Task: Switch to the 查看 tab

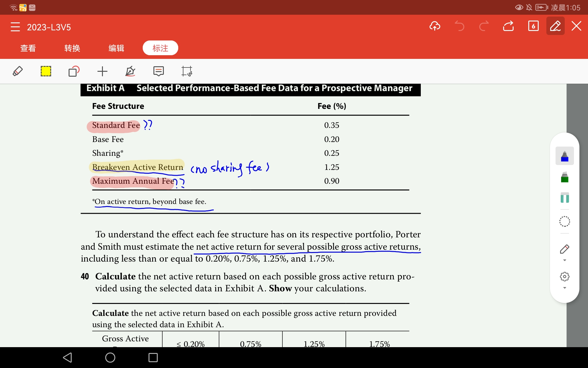Action: (28, 48)
